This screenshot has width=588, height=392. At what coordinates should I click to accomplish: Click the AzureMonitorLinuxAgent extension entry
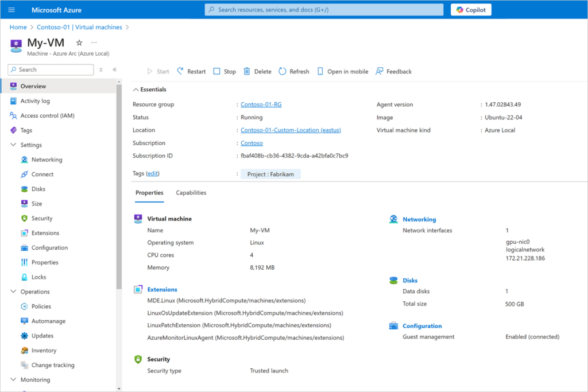[246, 337]
